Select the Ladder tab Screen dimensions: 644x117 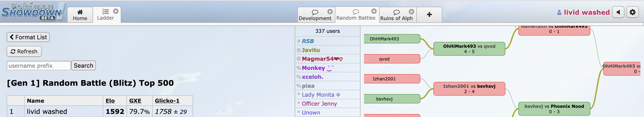pos(106,15)
